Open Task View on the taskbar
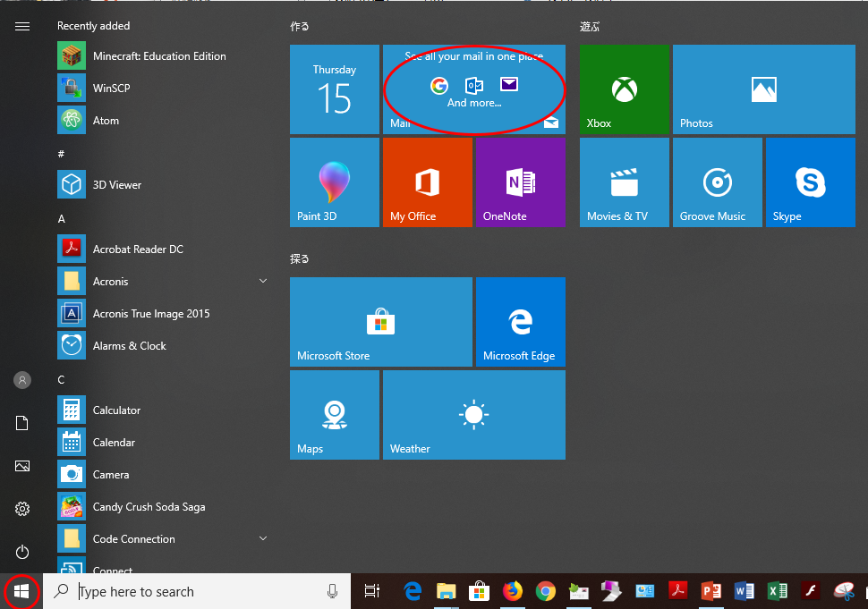Screen dimensions: 868x609 tap(372, 591)
